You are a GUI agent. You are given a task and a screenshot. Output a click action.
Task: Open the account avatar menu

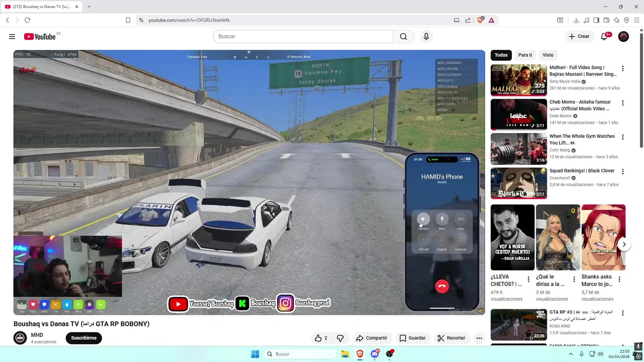[x=623, y=36]
